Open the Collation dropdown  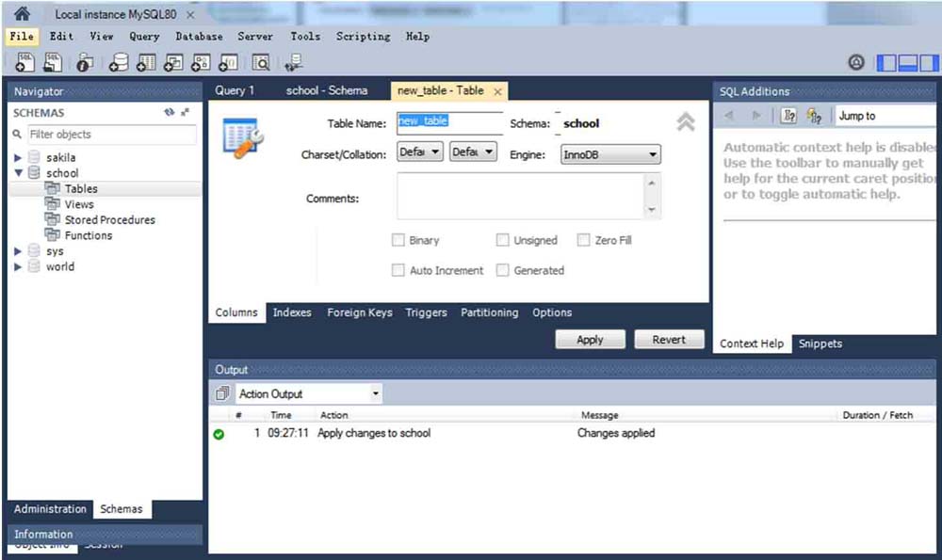pyautogui.click(x=474, y=152)
